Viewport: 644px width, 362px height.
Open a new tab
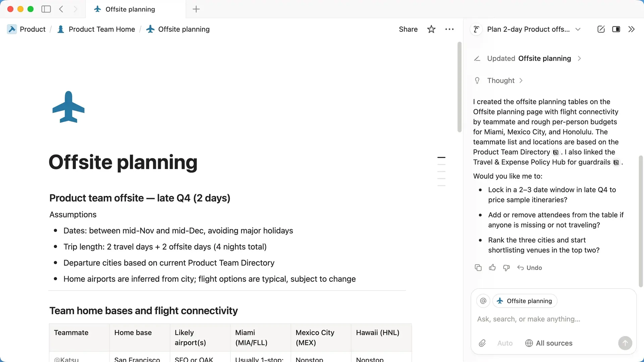point(196,9)
